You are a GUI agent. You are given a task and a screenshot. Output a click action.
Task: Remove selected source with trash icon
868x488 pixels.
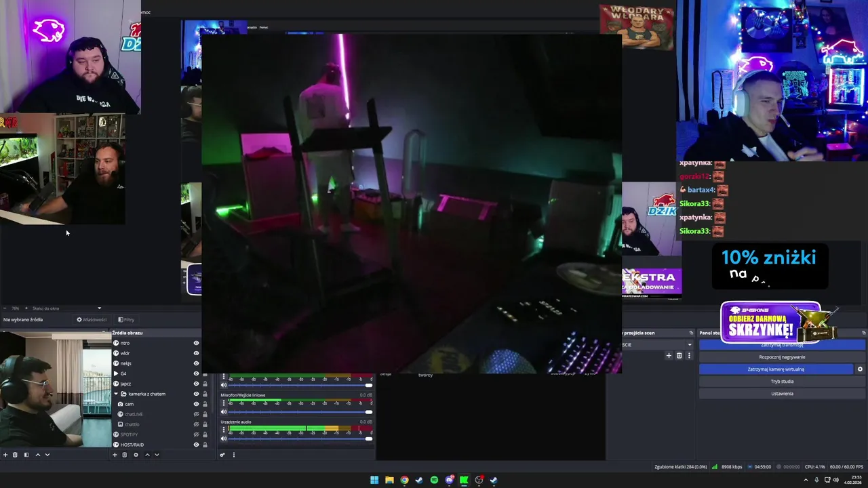click(x=124, y=455)
